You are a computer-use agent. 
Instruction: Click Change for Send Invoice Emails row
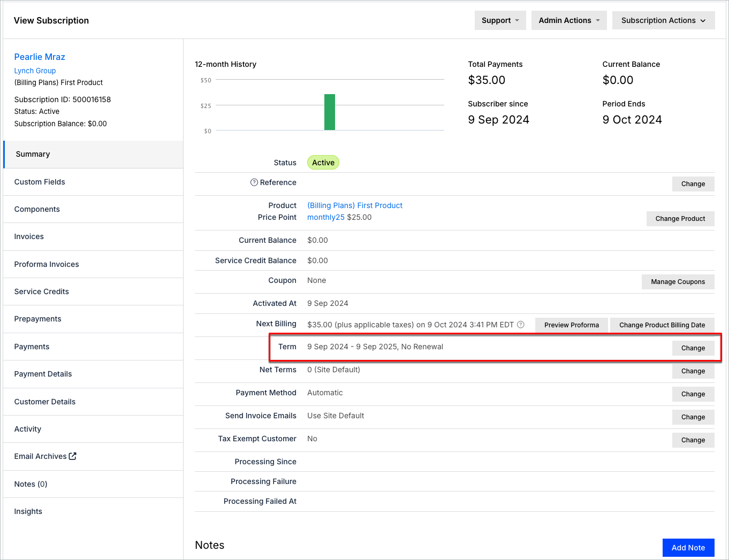tap(693, 417)
